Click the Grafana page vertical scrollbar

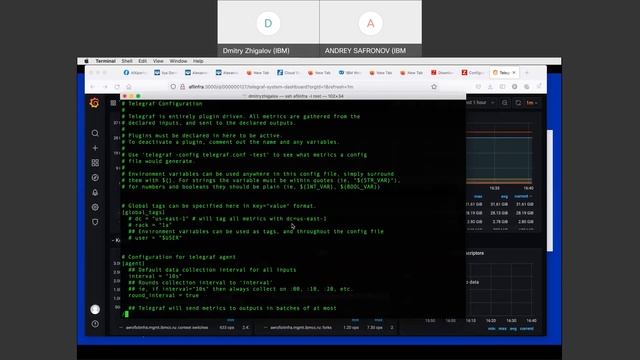pyautogui.click(x=549, y=191)
